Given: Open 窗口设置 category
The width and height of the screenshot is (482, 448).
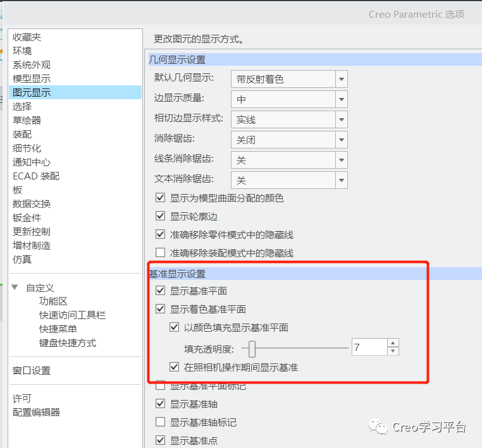Looking at the screenshot, I should coord(32,371).
